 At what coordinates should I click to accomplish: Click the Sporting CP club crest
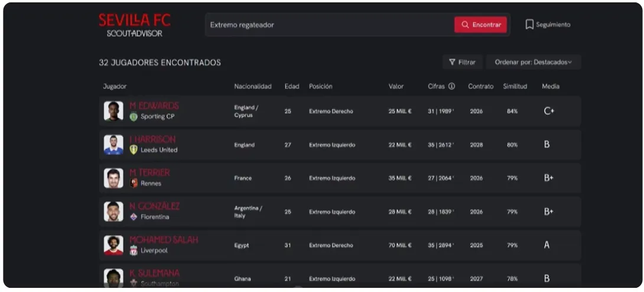point(134,116)
